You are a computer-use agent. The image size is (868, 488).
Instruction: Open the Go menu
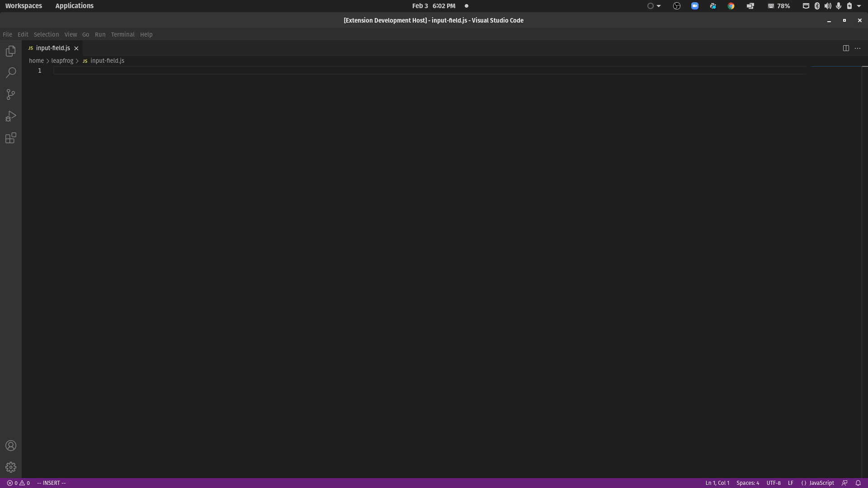85,34
